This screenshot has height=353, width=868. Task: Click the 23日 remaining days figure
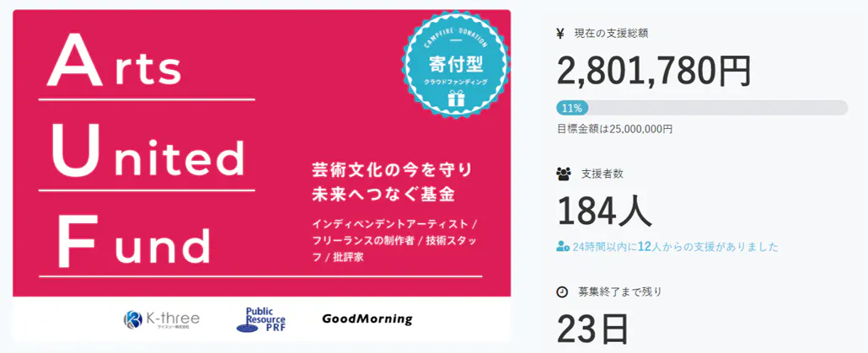(x=592, y=329)
